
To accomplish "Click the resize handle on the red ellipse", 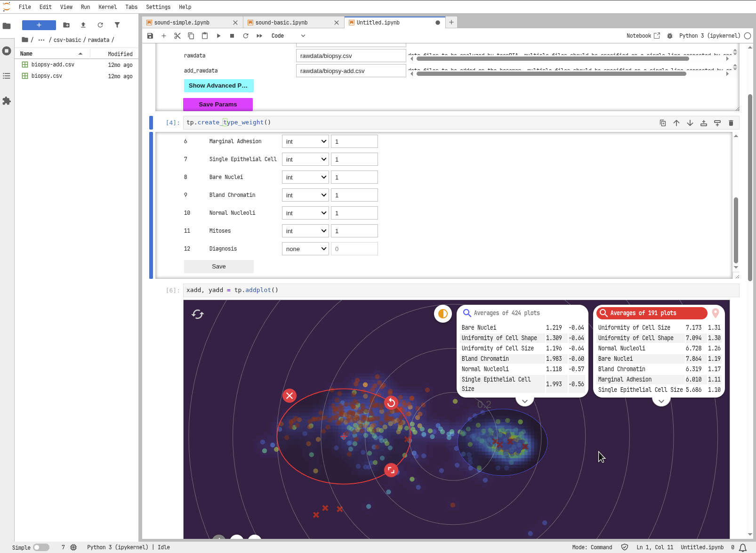I will click(x=391, y=470).
